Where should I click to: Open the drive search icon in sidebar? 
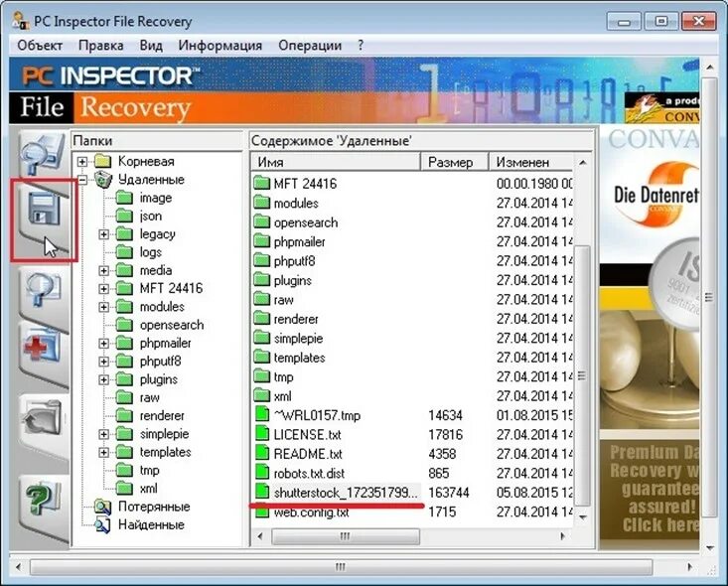[42, 153]
